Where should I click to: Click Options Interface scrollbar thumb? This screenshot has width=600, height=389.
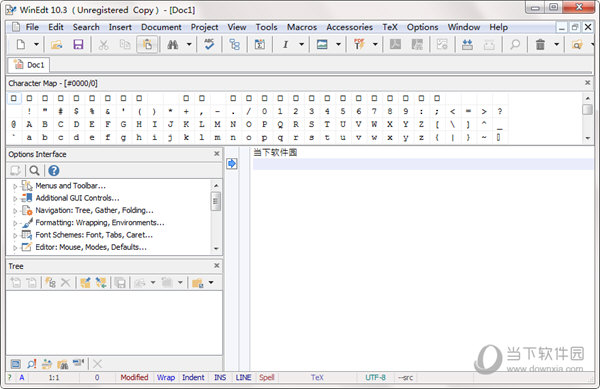tap(216, 201)
